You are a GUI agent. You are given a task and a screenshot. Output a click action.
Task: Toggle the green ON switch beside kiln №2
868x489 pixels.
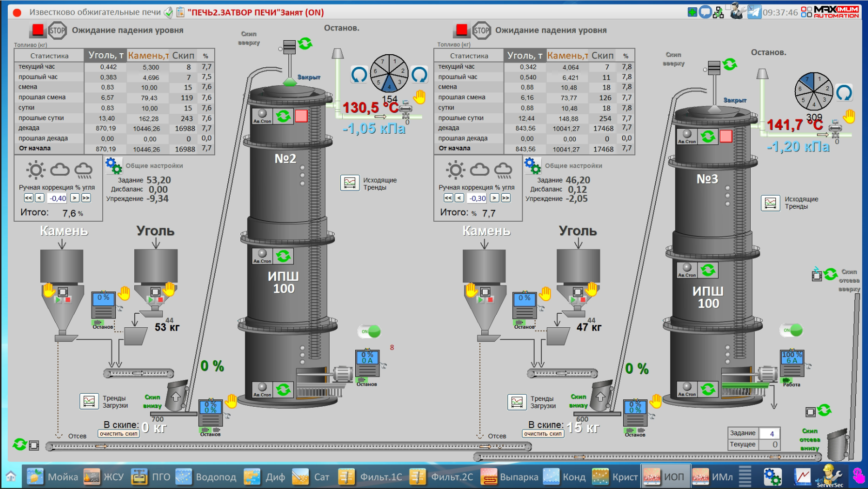(x=369, y=332)
